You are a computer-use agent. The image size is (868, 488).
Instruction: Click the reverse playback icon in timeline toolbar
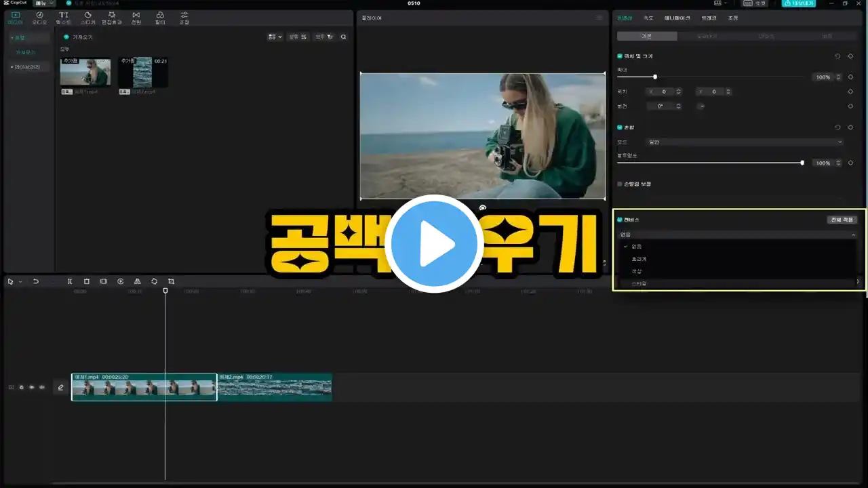coord(121,281)
